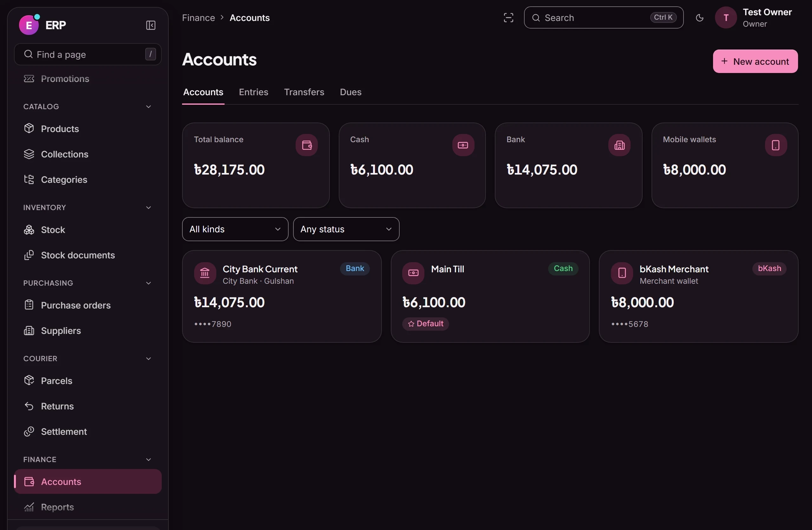The width and height of the screenshot is (812, 530).
Task: Go to Categories page
Action: pyautogui.click(x=88, y=180)
